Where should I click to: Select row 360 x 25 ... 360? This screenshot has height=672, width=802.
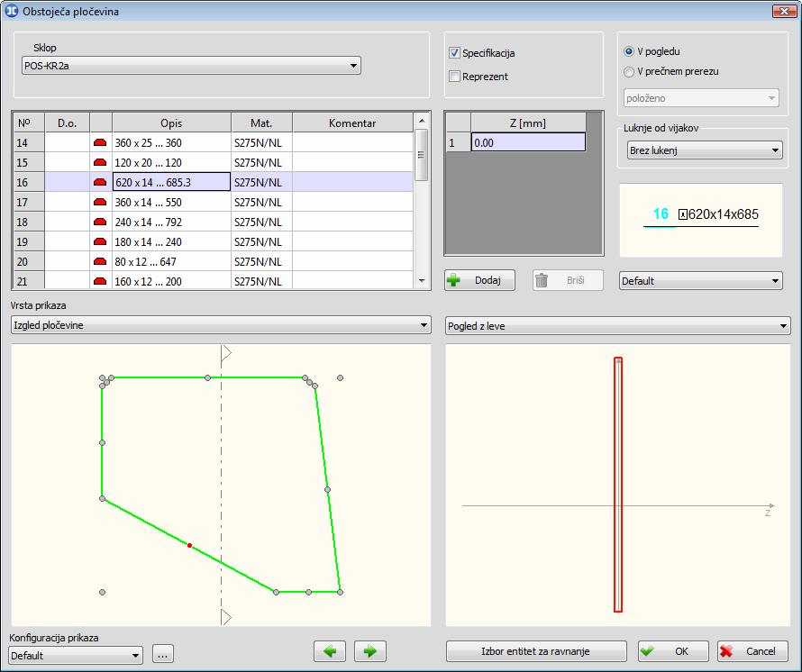[x=214, y=142]
